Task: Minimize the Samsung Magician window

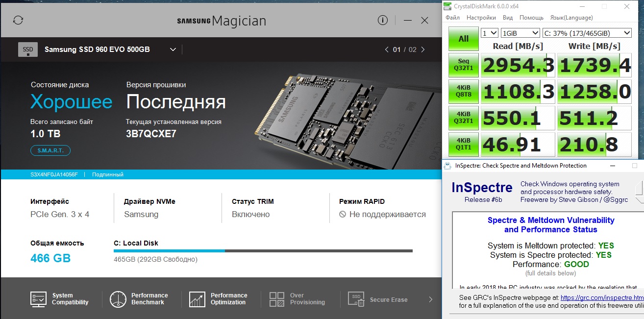Action: [408, 21]
